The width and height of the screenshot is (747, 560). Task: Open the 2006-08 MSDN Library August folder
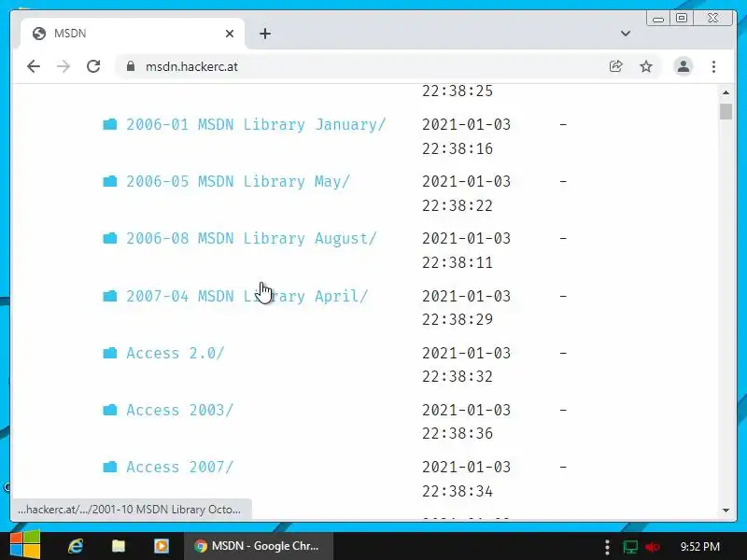coord(251,238)
